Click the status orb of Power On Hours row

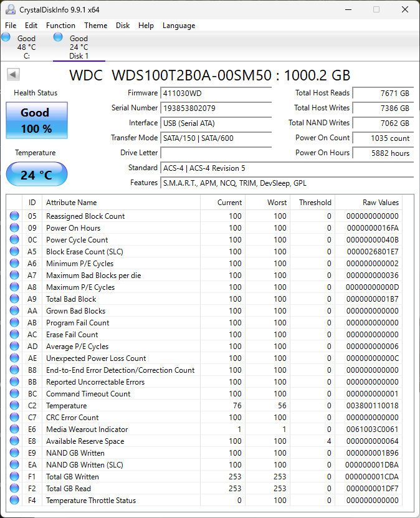tap(14, 228)
